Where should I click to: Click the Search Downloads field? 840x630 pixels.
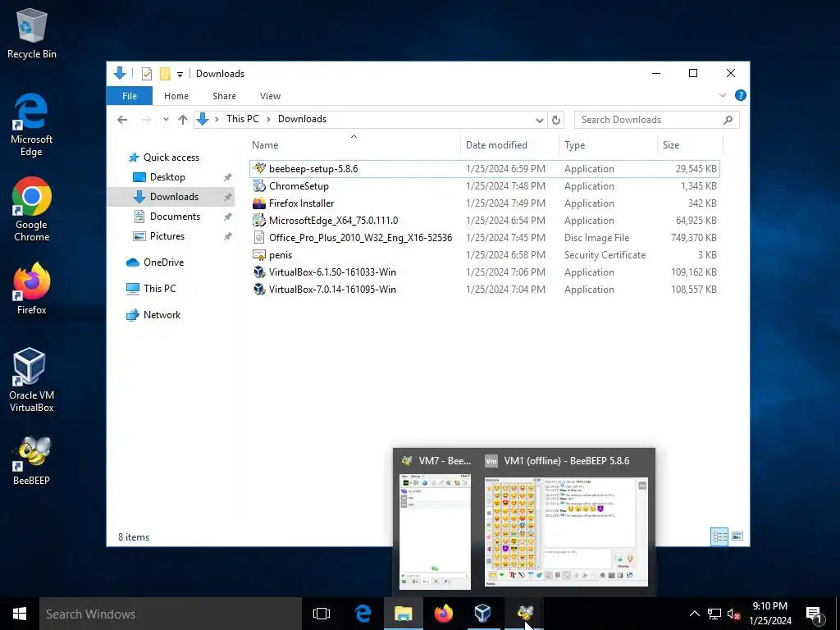(x=657, y=120)
